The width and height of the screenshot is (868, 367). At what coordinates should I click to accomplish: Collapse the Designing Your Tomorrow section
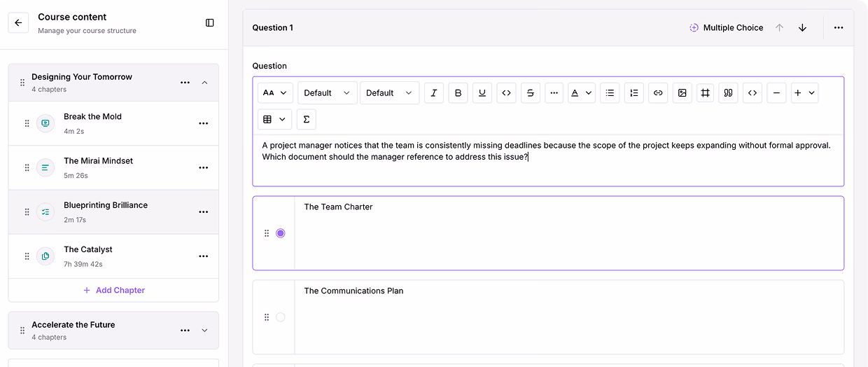(204, 83)
